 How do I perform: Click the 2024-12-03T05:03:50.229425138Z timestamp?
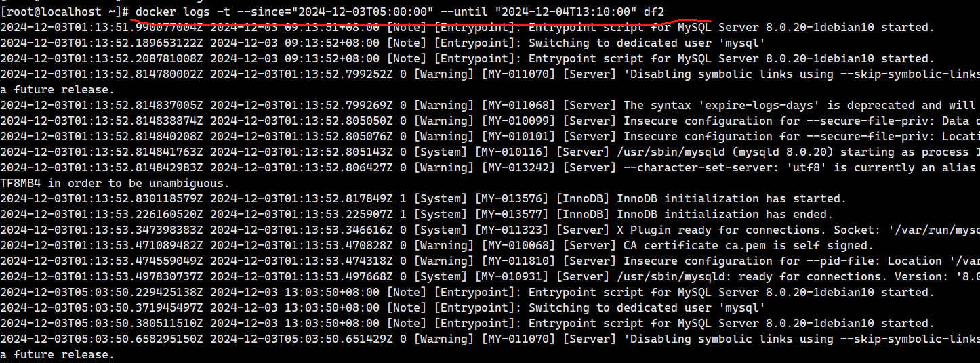click(x=102, y=292)
